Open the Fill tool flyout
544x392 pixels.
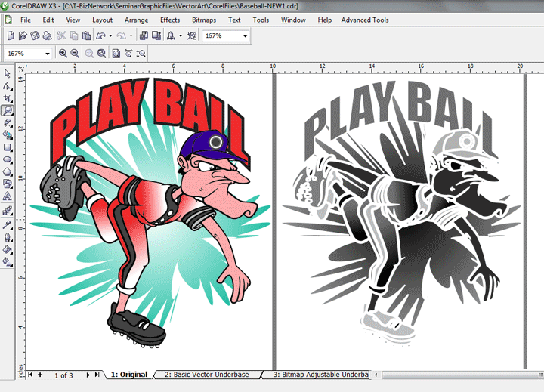pyautogui.click(x=8, y=249)
